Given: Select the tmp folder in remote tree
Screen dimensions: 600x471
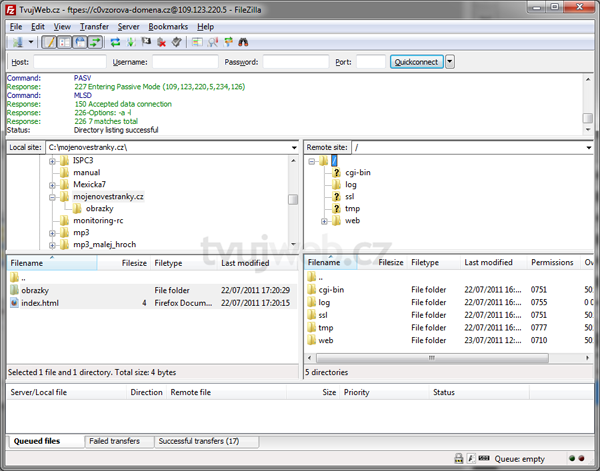Looking at the screenshot, I should (x=352, y=209).
